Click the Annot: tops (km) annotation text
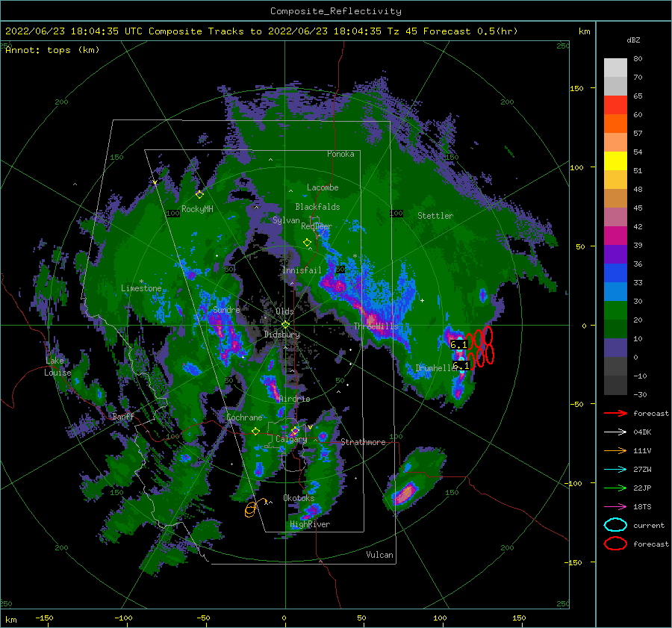 click(x=52, y=50)
